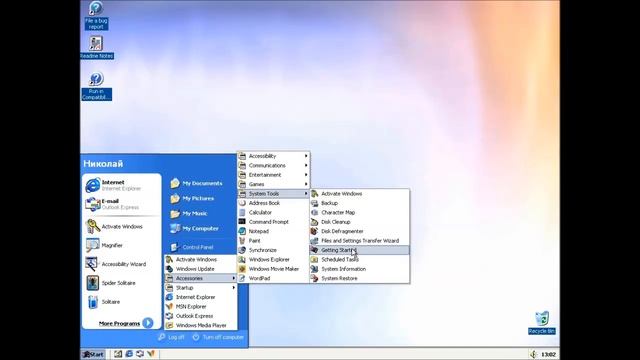Select Files and Settings Transfer Wizard
The image size is (640, 360).
point(360,241)
